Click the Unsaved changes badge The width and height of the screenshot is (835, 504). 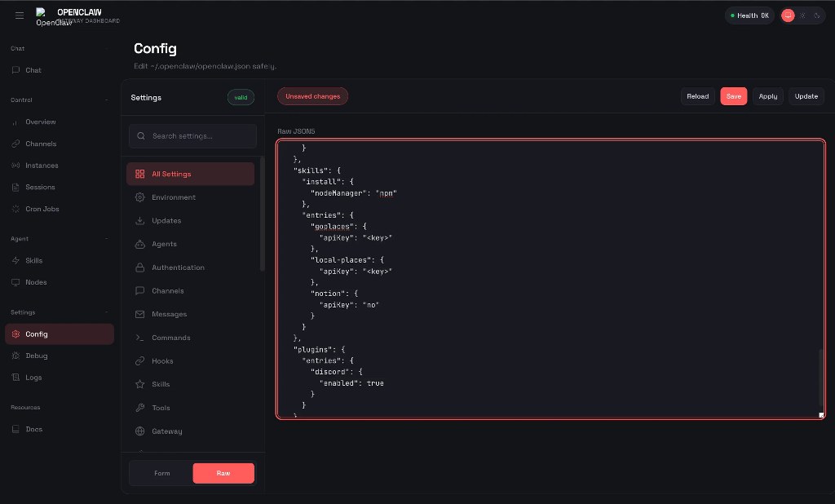312,96
